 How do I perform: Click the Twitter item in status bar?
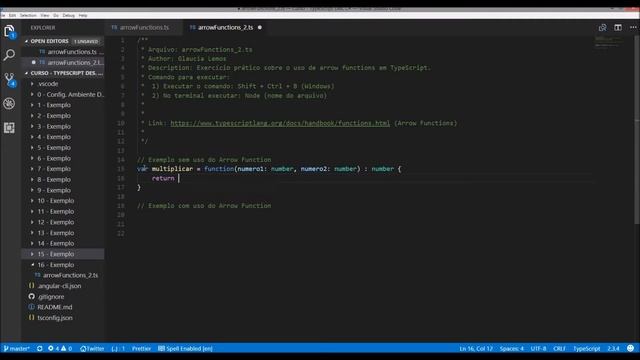point(92,348)
